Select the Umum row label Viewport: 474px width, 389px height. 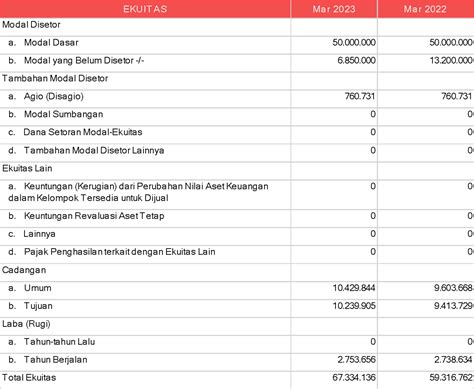(x=38, y=288)
